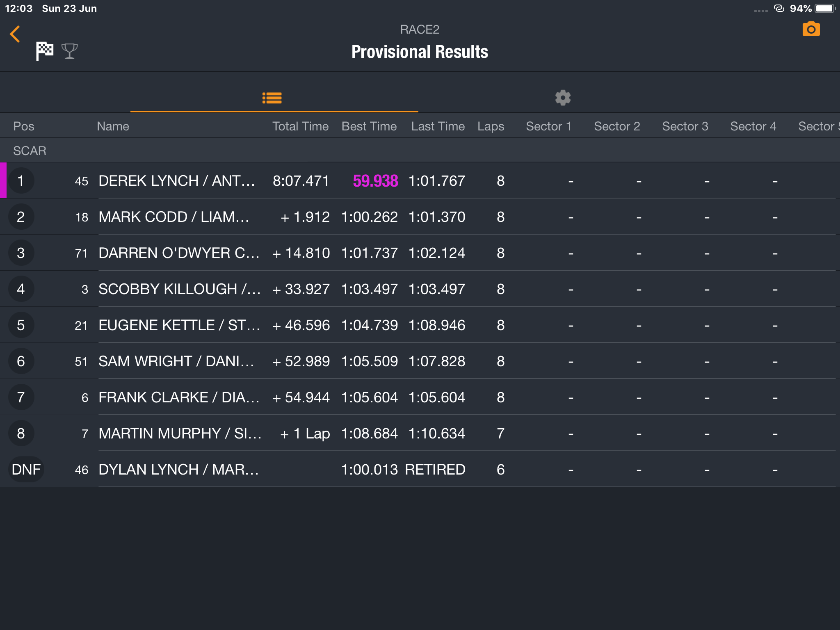
Task: Sort by Total Time column header
Action: (x=300, y=126)
